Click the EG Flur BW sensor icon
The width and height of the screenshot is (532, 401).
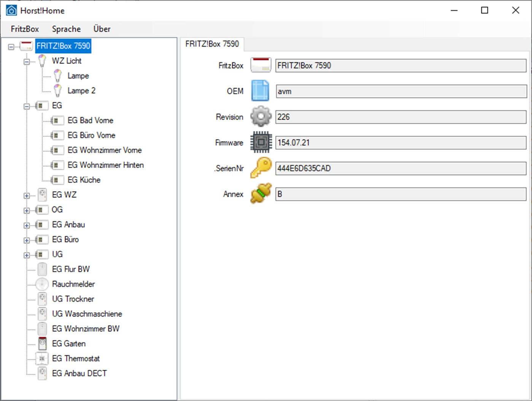(42, 269)
